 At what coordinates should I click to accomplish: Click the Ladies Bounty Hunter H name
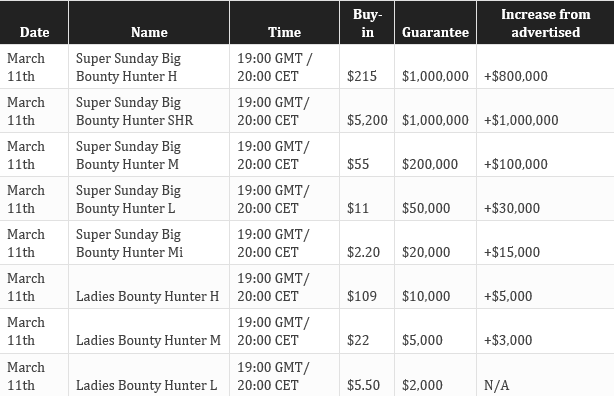click(x=147, y=296)
